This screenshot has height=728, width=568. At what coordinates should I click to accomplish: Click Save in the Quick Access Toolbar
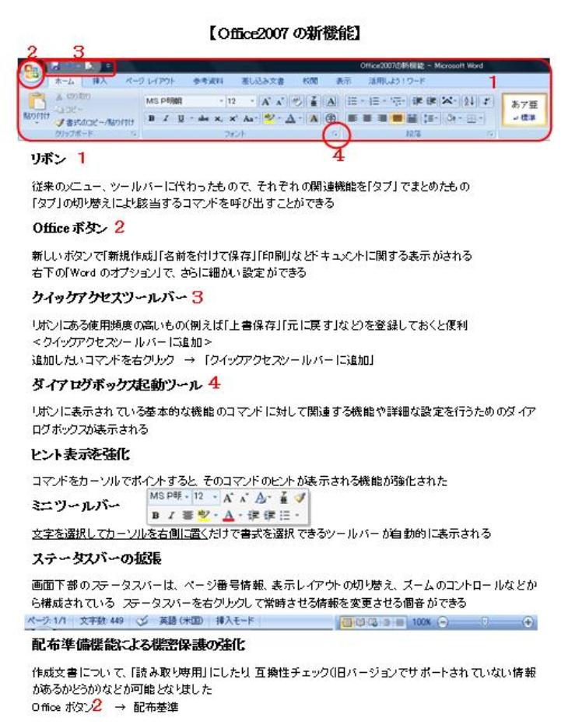[56, 66]
